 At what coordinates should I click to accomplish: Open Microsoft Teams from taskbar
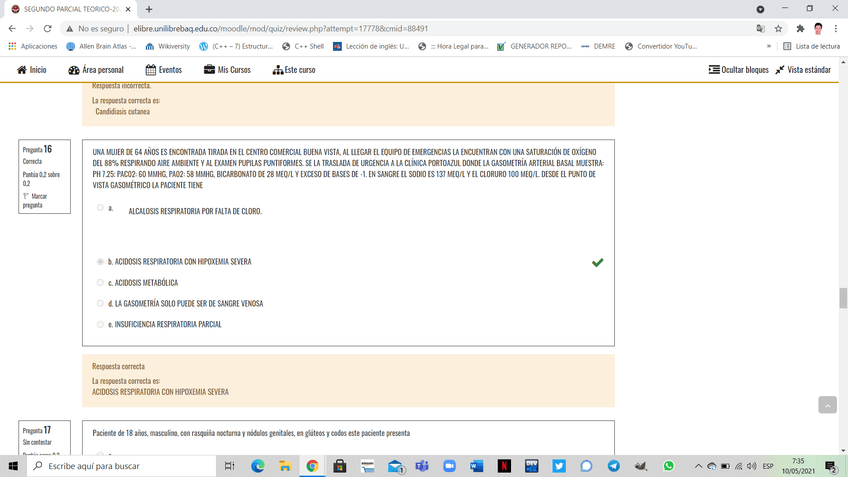coord(422,466)
